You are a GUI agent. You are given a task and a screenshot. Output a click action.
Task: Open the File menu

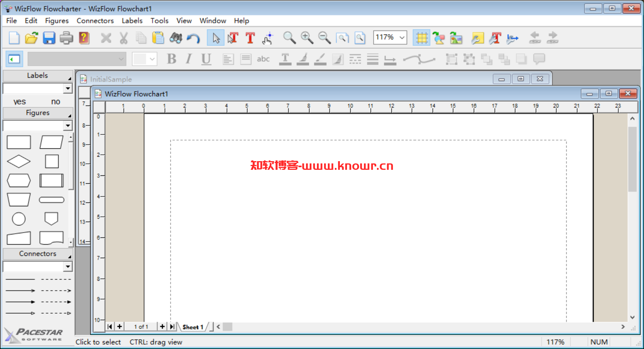point(11,21)
